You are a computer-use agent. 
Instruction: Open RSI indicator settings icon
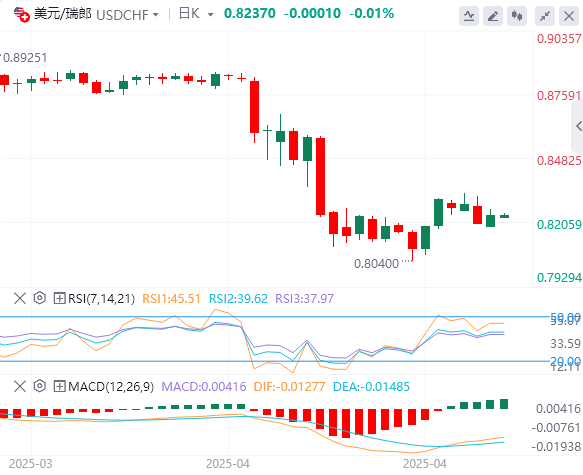point(39,298)
